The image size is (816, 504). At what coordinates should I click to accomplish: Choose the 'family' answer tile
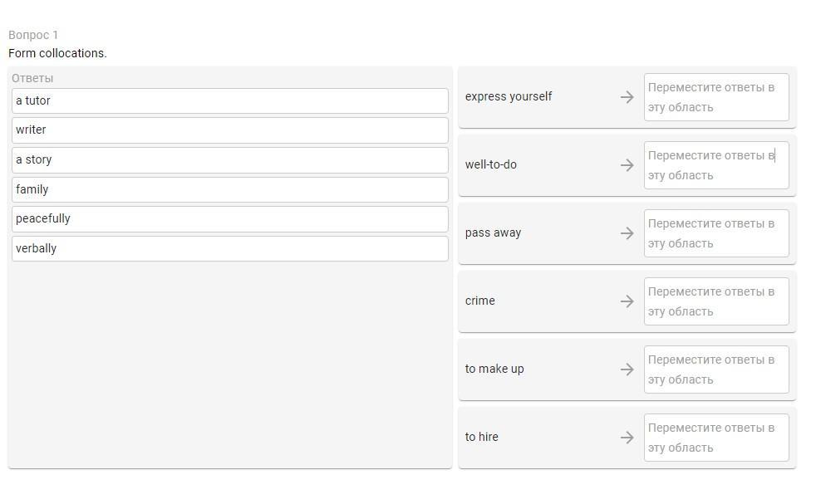coord(230,189)
